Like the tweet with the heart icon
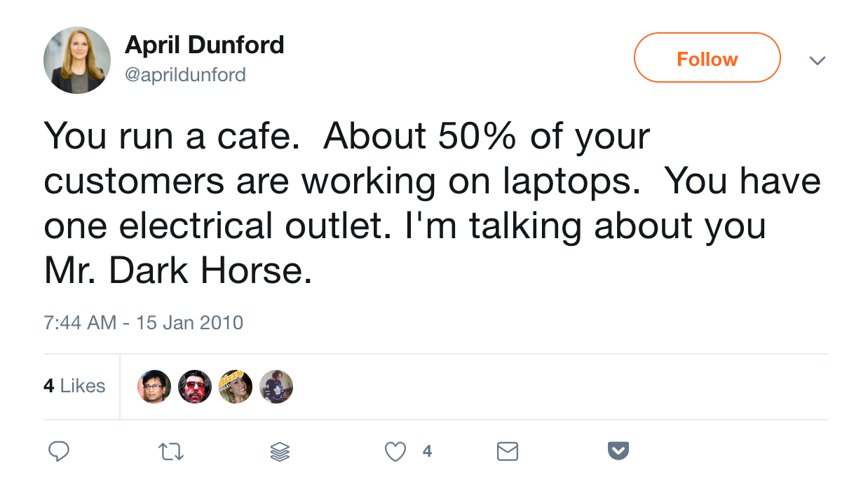 tap(396, 452)
